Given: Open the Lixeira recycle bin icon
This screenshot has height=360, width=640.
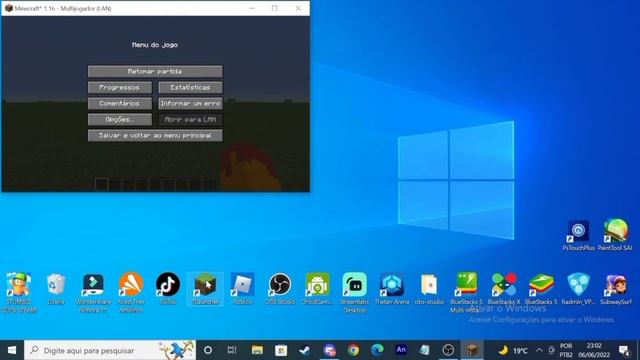Looking at the screenshot, I should point(56,289).
